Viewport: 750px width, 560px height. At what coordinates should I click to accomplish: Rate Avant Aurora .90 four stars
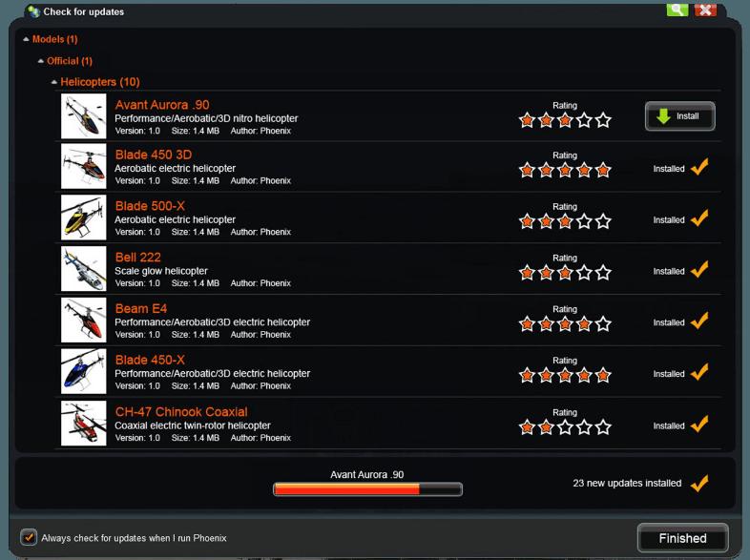(x=584, y=120)
